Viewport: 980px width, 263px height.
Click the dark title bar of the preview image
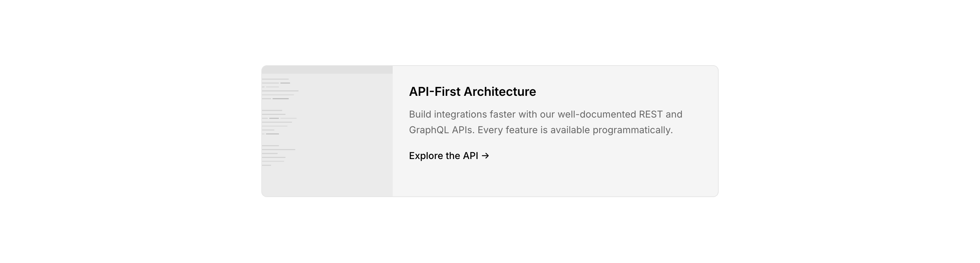(327, 70)
